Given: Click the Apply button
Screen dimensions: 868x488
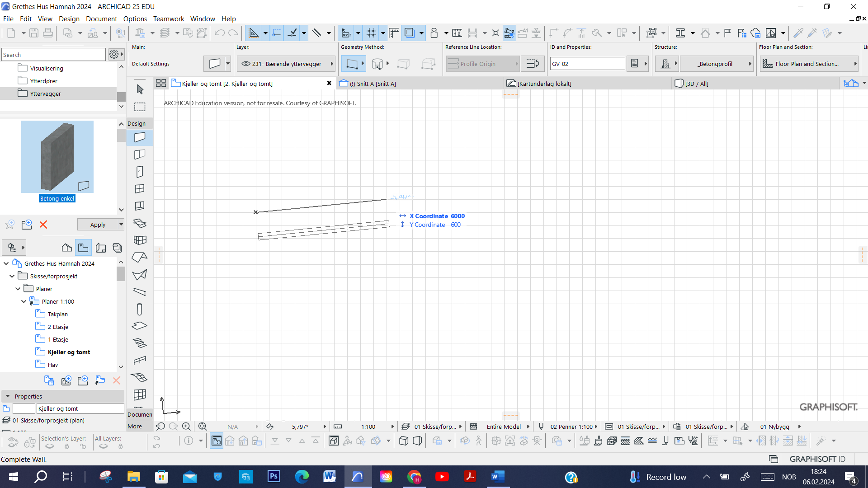Looking at the screenshot, I should tap(98, 225).
